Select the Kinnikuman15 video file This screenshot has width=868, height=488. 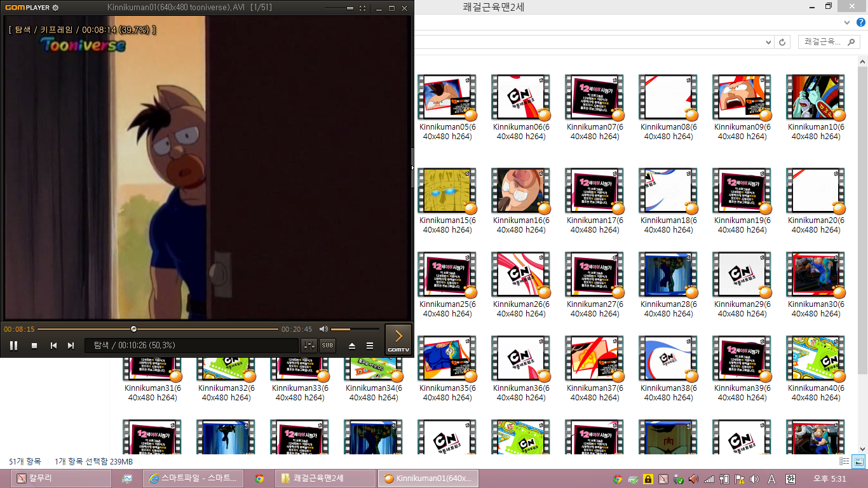click(x=447, y=200)
